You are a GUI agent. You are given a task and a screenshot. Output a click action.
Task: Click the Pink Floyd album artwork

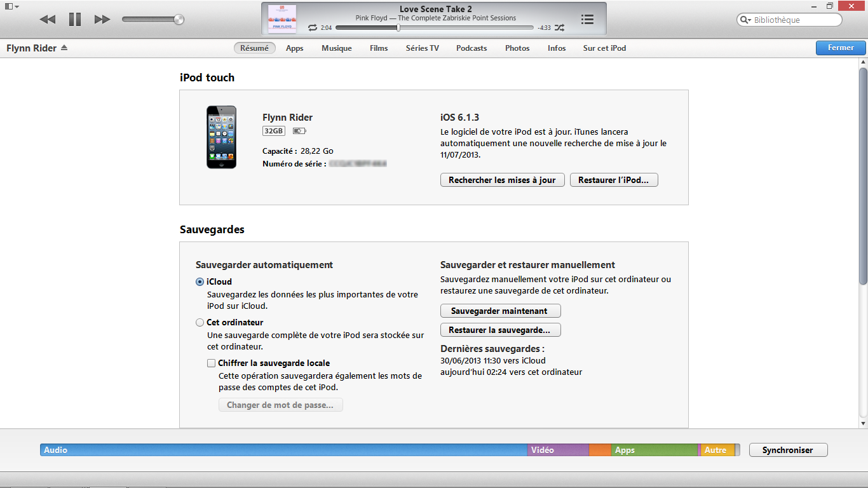click(x=281, y=20)
